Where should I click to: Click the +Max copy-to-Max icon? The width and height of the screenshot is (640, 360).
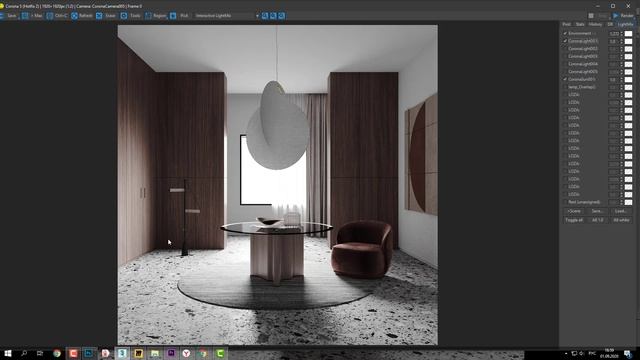tap(25, 16)
